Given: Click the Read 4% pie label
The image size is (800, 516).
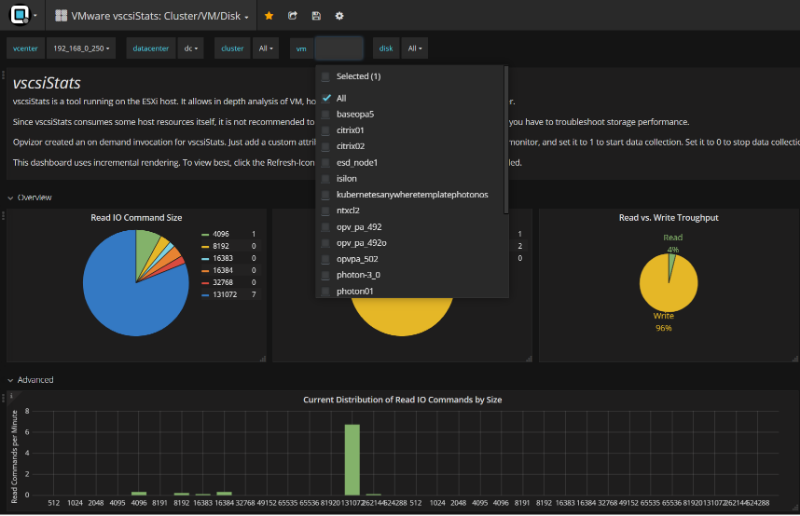Looking at the screenshot, I should [673, 243].
